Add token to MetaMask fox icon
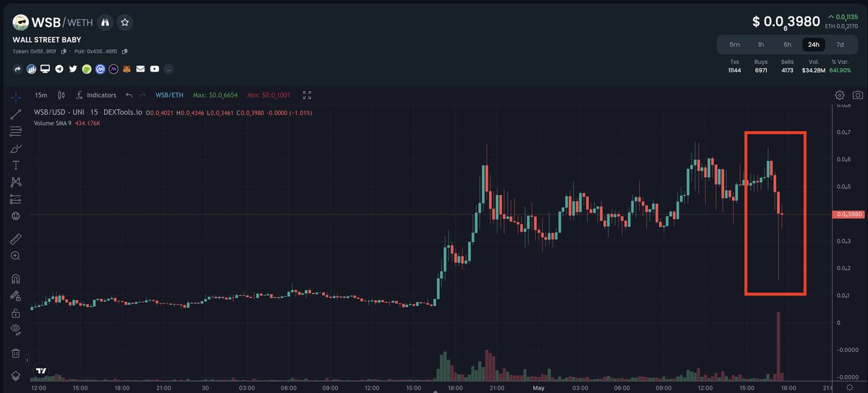Image resolution: width=868 pixels, height=393 pixels. tap(127, 69)
